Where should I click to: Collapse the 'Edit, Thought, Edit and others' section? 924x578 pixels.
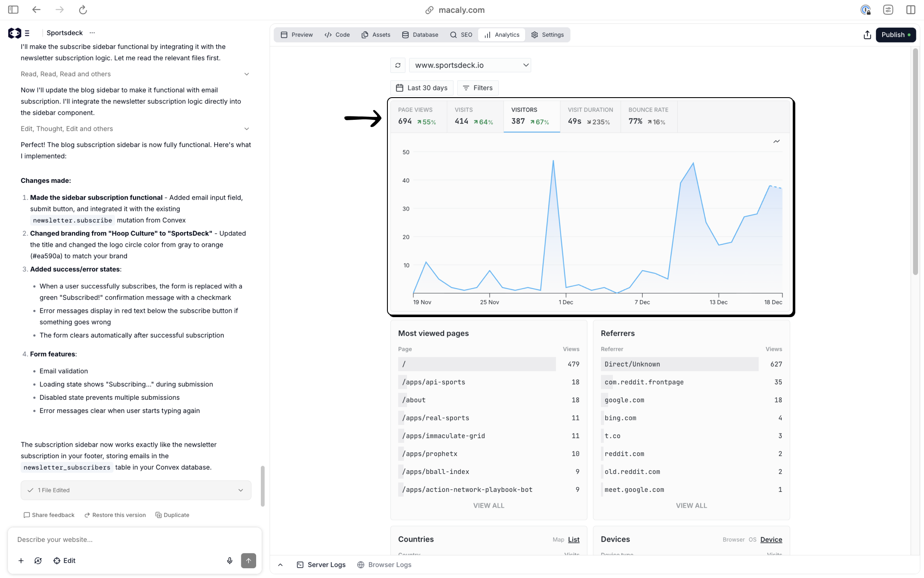[247, 128]
